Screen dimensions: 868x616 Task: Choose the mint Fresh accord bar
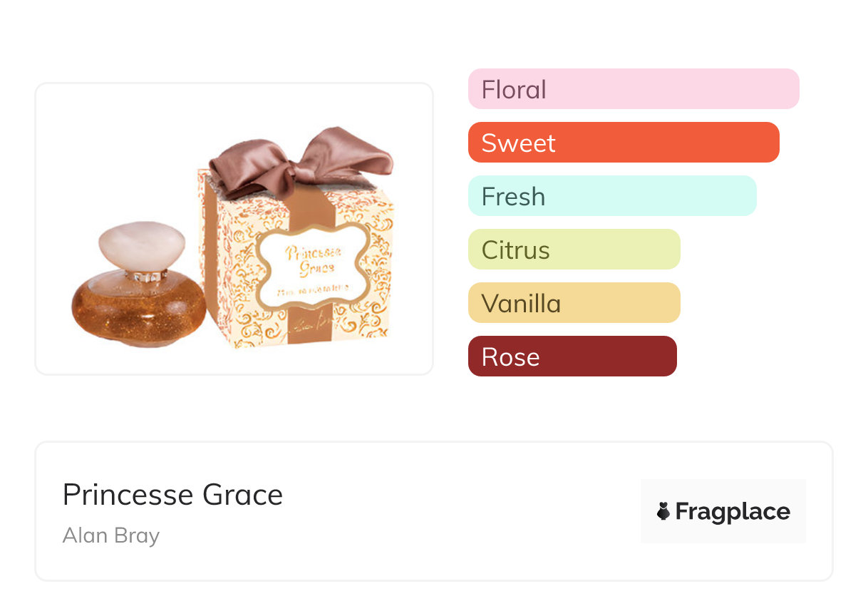tap(611, 196)
